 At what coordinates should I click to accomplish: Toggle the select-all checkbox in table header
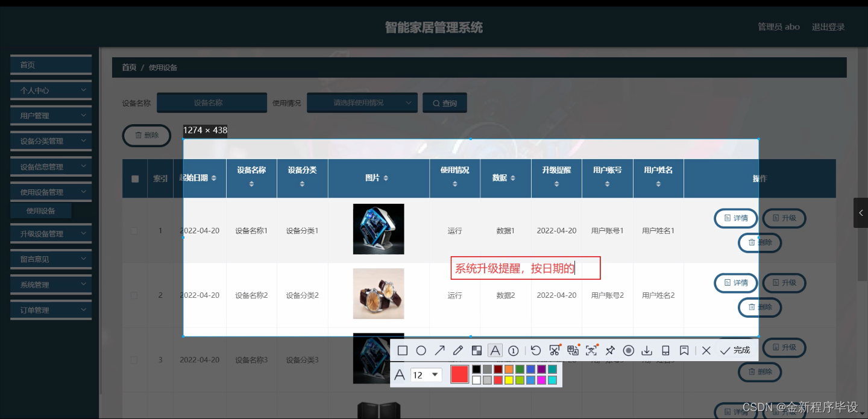tap(134, 178)
